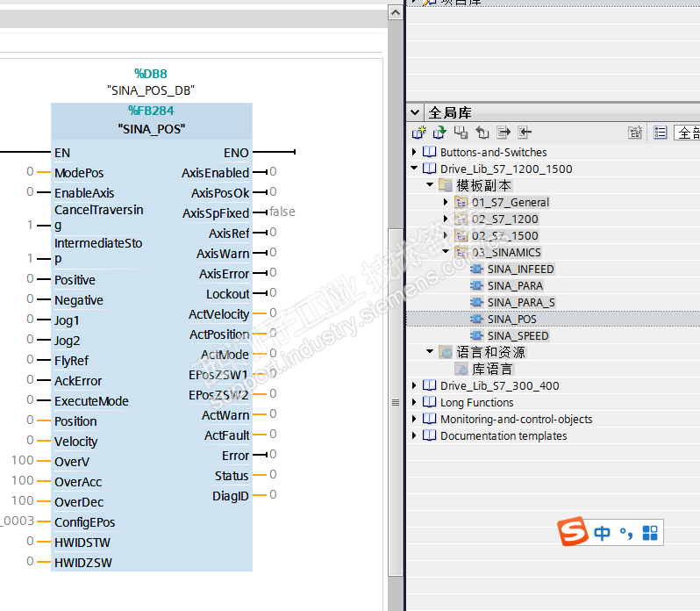Expand the Long Functions library

pyautogui.click(x=414, y=402)
